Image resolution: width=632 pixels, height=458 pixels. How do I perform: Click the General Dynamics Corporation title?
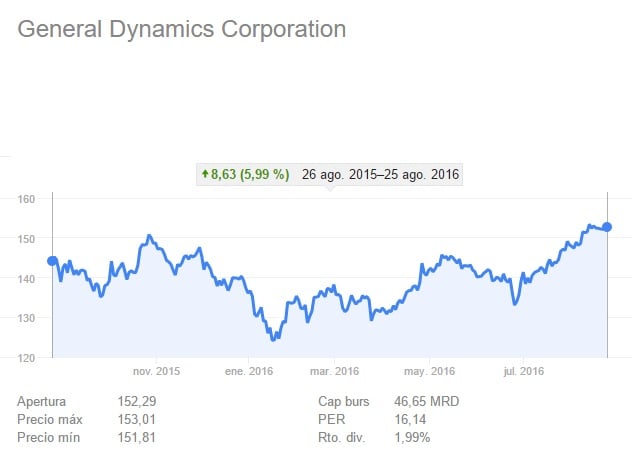click(182, 29)
